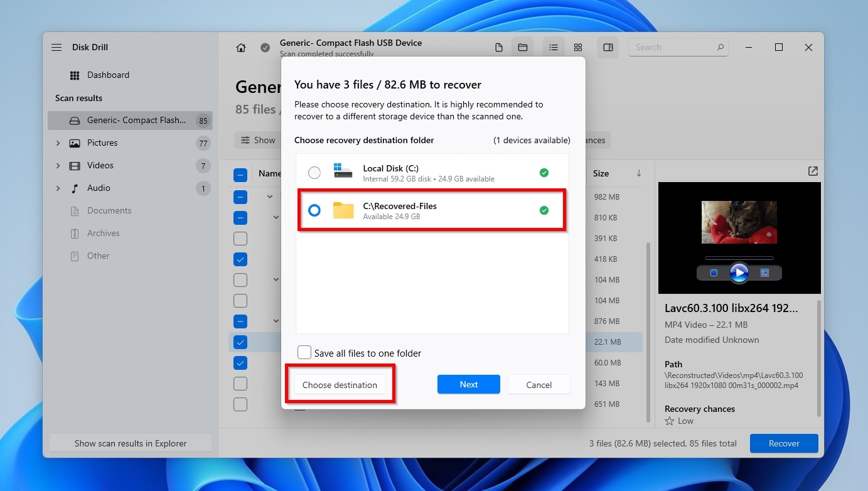Image resolution: width=868 pixels, height=491 pixels.
Task: Switch to folder view icon in toolbar
Action: (x=522, y=47)
